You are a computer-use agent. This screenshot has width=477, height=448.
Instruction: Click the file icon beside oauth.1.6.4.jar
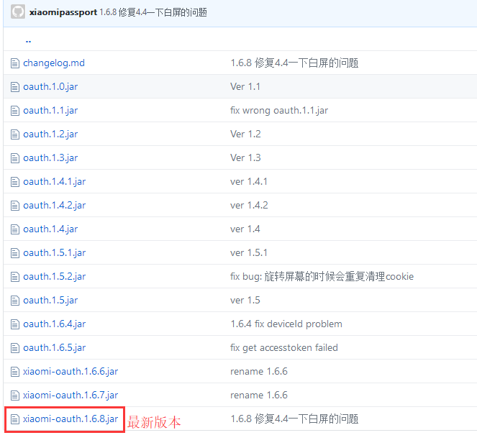(x=15, y=324)
